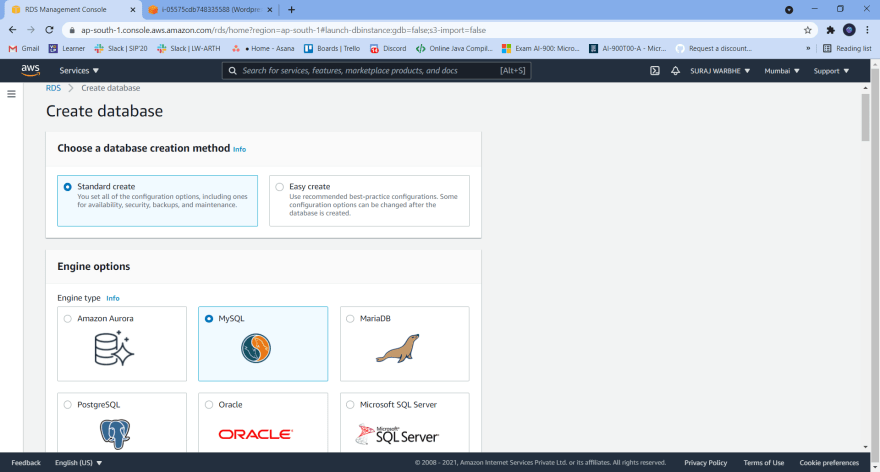The width and height of the screenshot is (880, 472).
Task: Open a new browser tab
Action: (x=291, y=10)
